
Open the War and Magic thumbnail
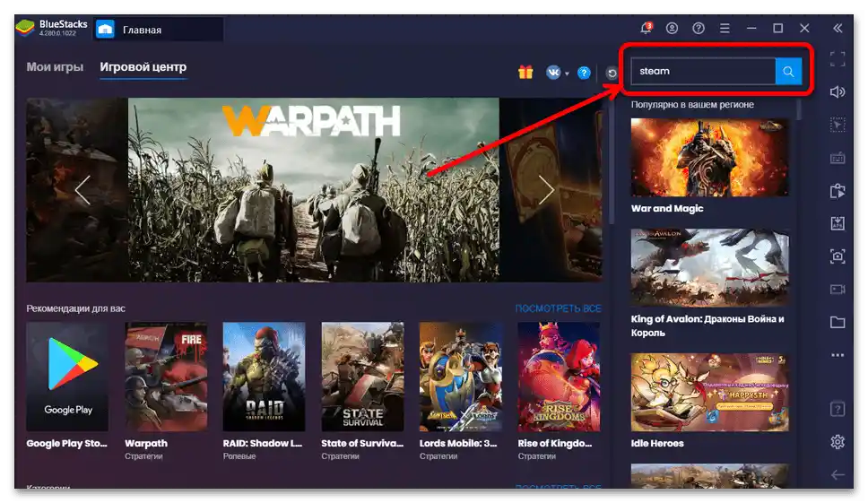click(x=709, y=157)
